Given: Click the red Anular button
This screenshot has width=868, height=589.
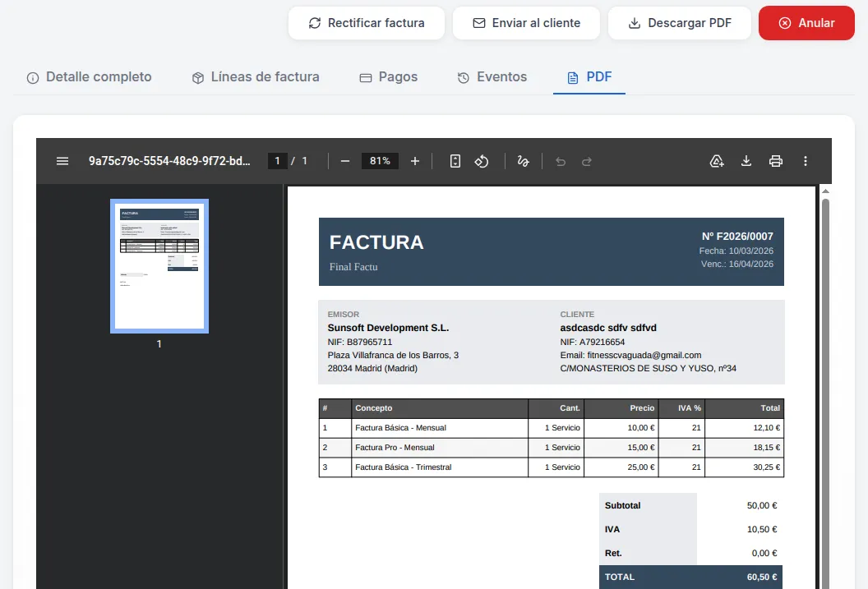Looking at the screenshot, I should pyautogui.click(x=806, y=23).
